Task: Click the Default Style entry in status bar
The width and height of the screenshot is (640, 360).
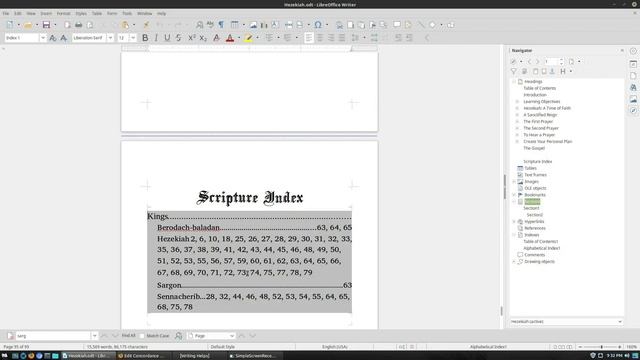Action: click(222, 347)
